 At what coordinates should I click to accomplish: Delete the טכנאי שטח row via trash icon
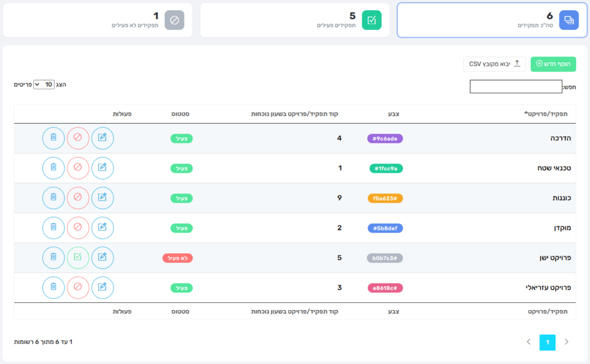pos(54,168)
